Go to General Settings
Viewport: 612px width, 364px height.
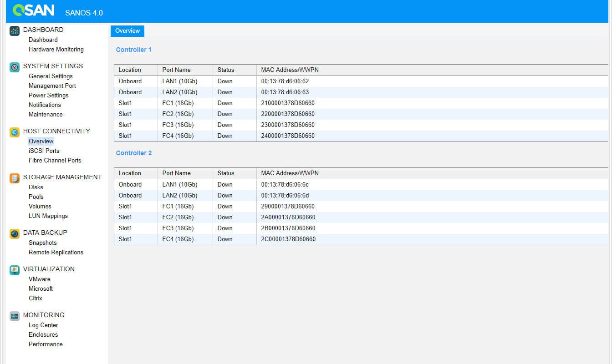tap(51, 76)
